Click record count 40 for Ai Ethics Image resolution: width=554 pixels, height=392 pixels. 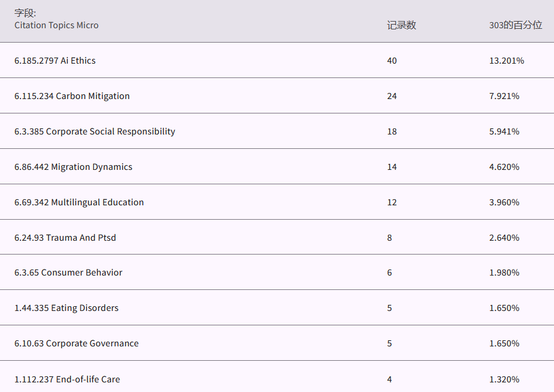pos(392,61)
